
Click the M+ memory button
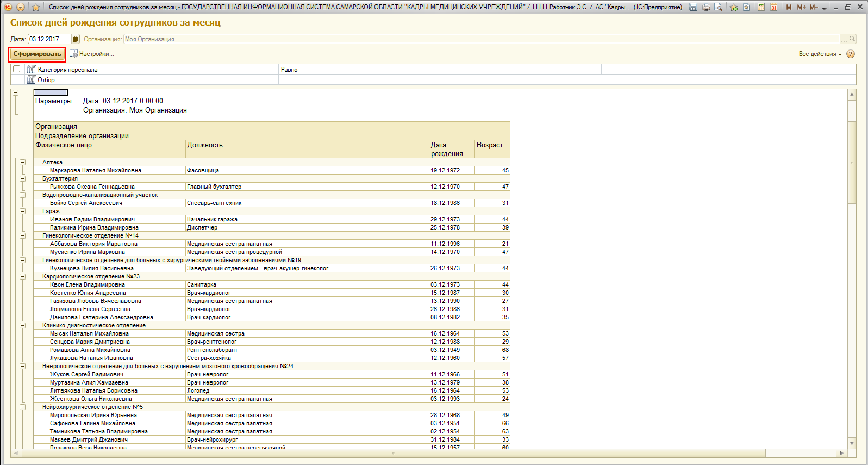(802, 7)
